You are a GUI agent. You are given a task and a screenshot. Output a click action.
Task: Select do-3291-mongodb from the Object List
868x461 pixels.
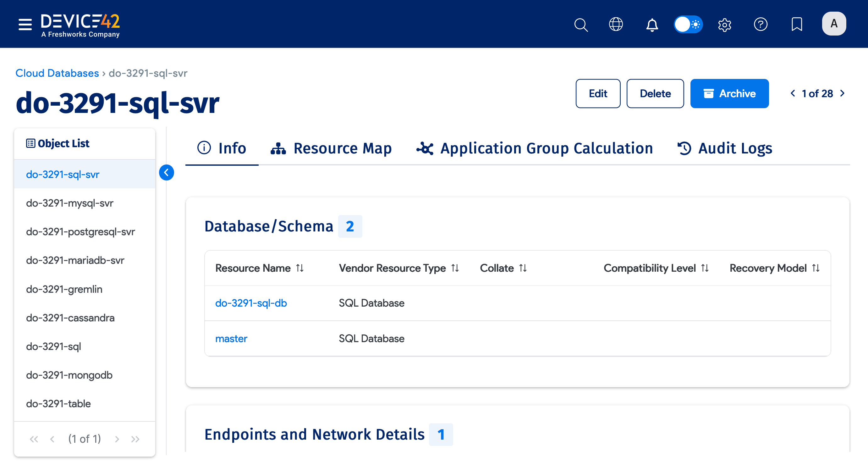click(x=69, y=375)
